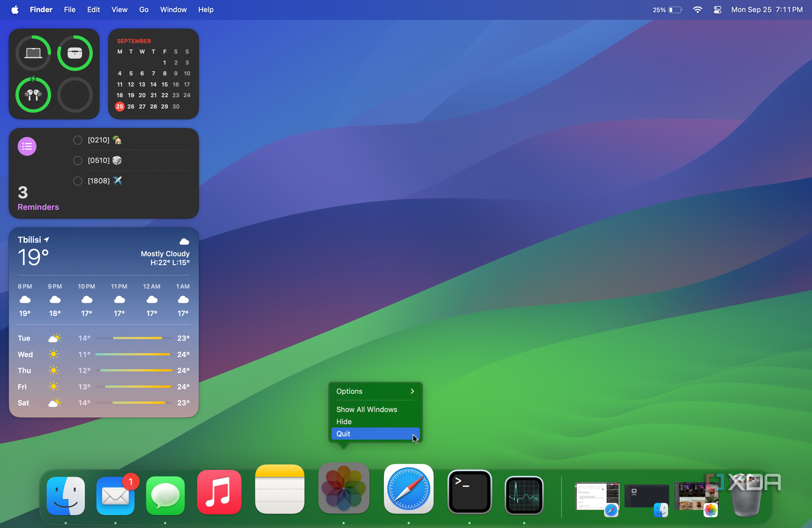Expand the Options submenu
The height and width of the screenshot is (528, 812).
[375, 391]
